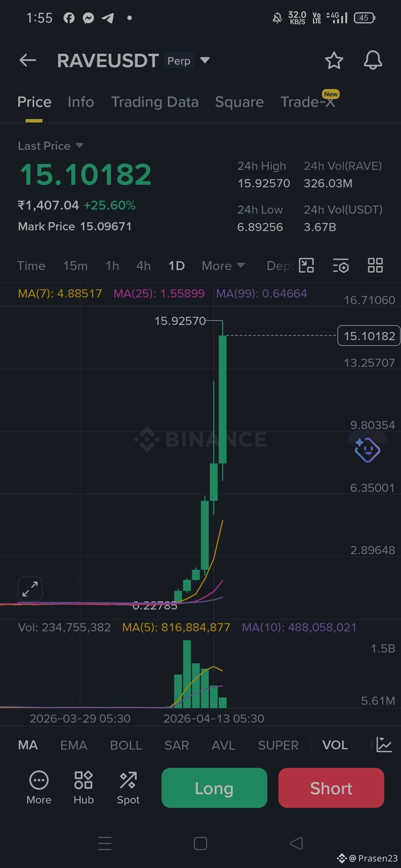Tap the +25.60% change percentage
This screenshot has width=401, height=868.
[x=110, y=205]
